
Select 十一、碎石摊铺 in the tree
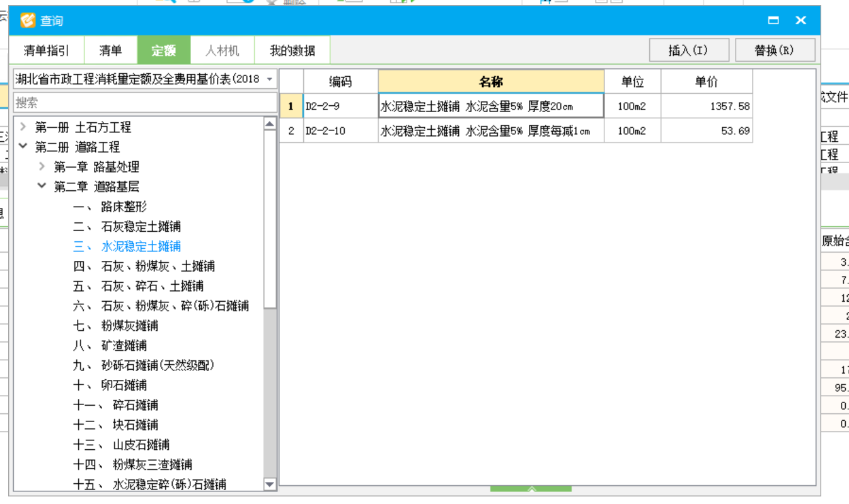pyautogui.click(x=115, y=405)
